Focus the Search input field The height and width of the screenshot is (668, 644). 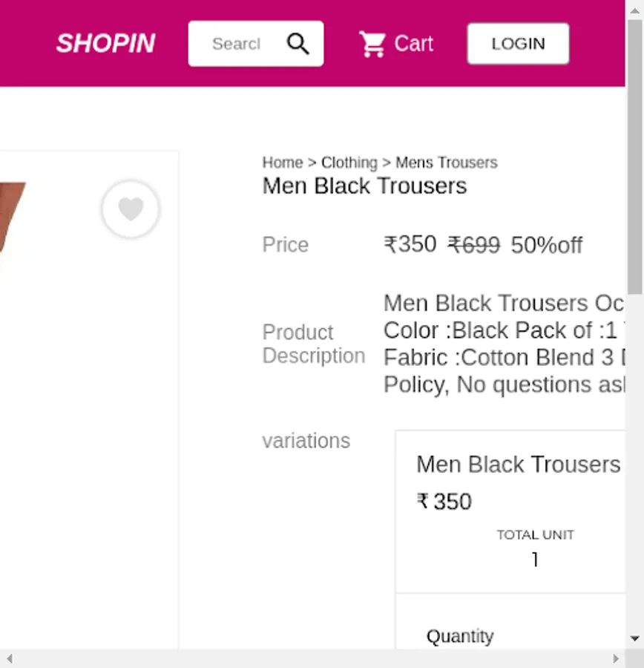236,44
